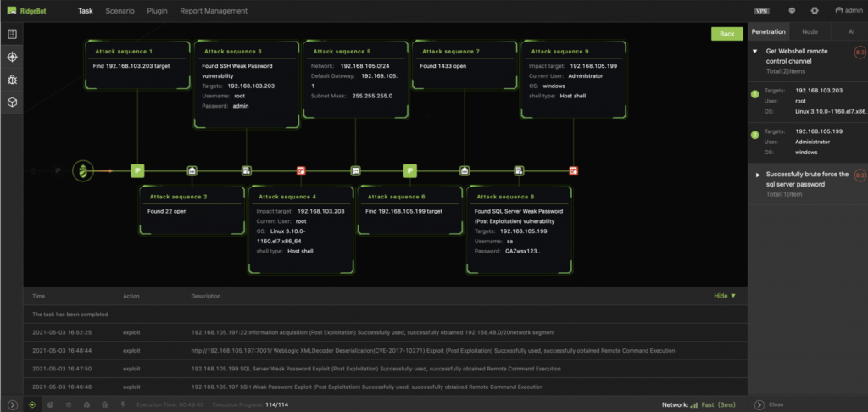Switch to the Node tab
The width and height of the screenshot is (868, 412).
click(x=810, y=32)
